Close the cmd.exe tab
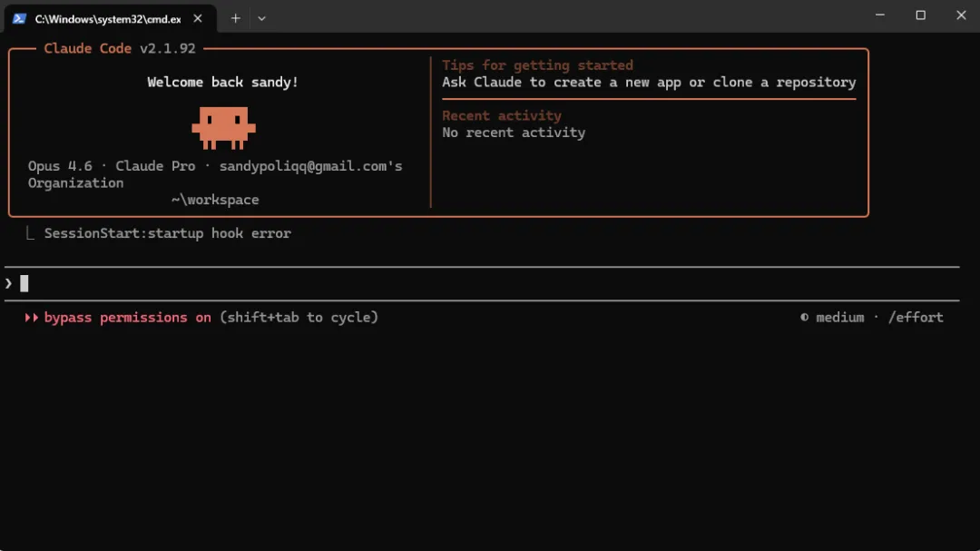Image resolution: width=980 pixels, height=551 pixels. [198, 19]
